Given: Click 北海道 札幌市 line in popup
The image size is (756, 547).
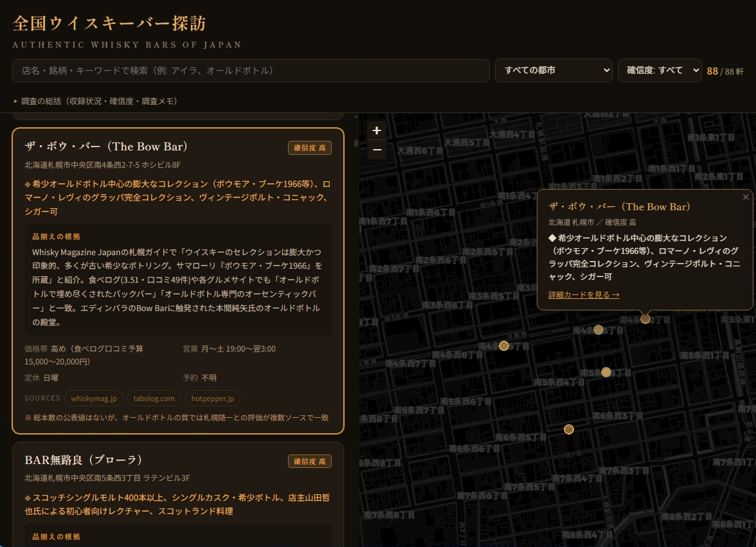Looking at the screenshot, I should click(x=592, y=222).
